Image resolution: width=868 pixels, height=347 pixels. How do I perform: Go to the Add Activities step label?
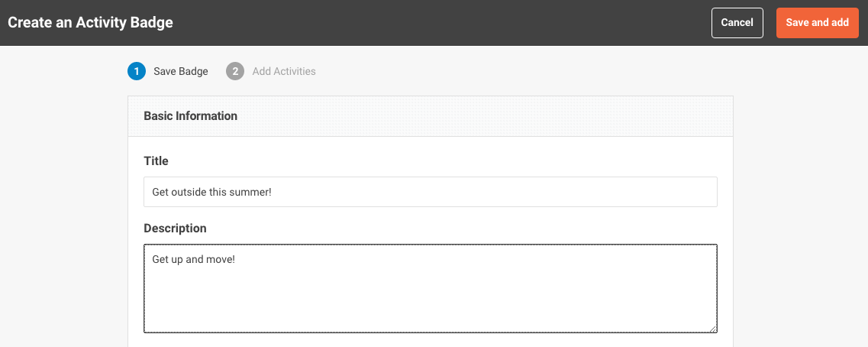tap(284, 72)
